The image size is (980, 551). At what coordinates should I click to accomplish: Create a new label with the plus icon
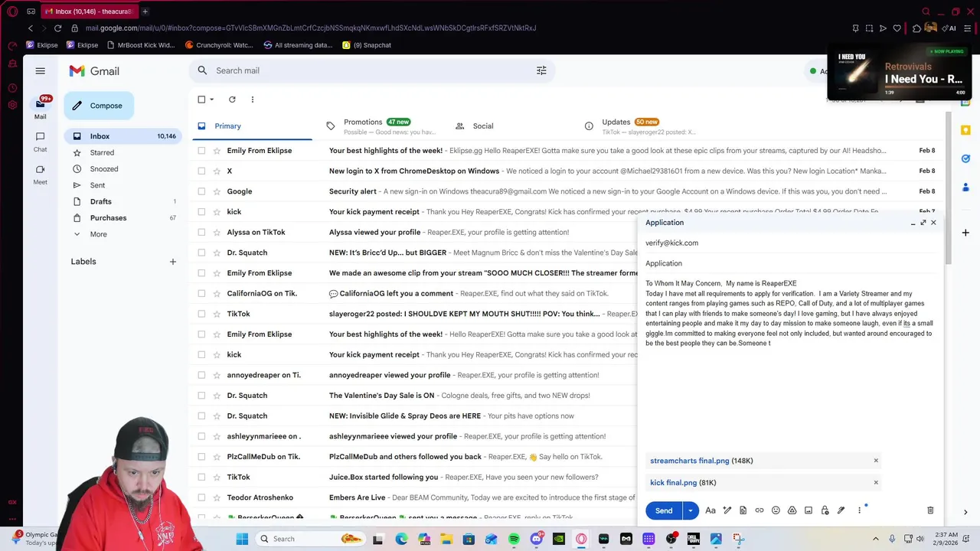click(x=173, y=262)
